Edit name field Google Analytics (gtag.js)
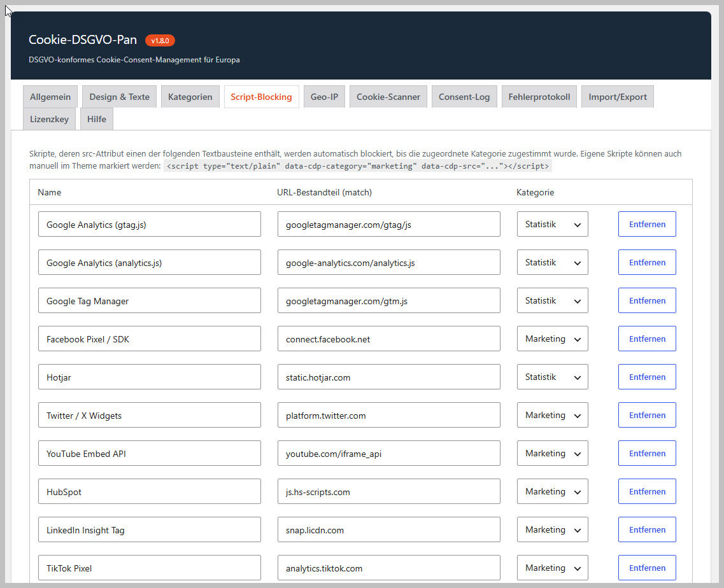The width and height of the screenshot is (724, 588). (150, 224)
